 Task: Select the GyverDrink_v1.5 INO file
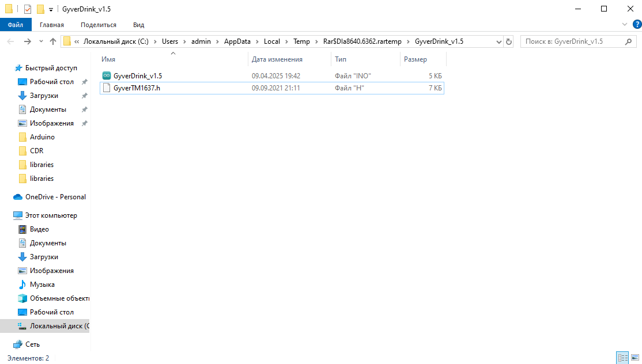[x=138, y=76]
